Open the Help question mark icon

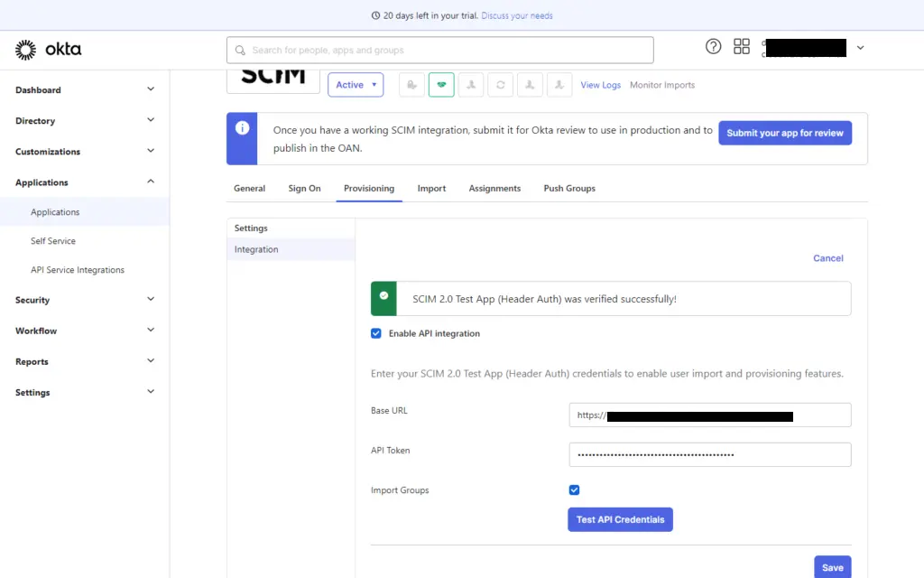tap(713, 46)
